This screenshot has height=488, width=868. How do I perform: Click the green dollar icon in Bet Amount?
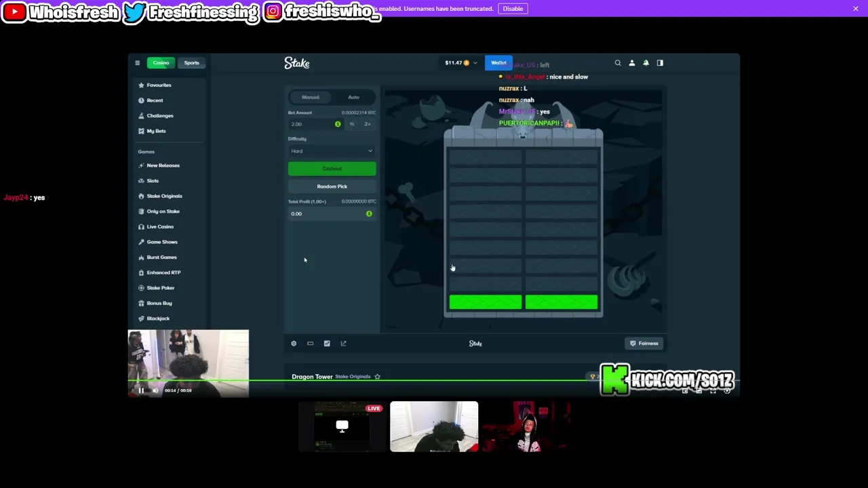tap(338, 124)
